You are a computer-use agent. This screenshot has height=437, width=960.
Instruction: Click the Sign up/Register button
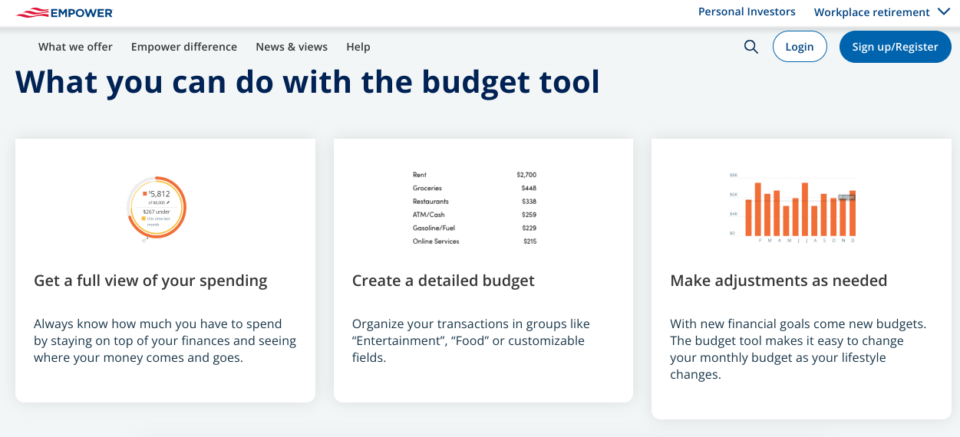pos(895,47)
